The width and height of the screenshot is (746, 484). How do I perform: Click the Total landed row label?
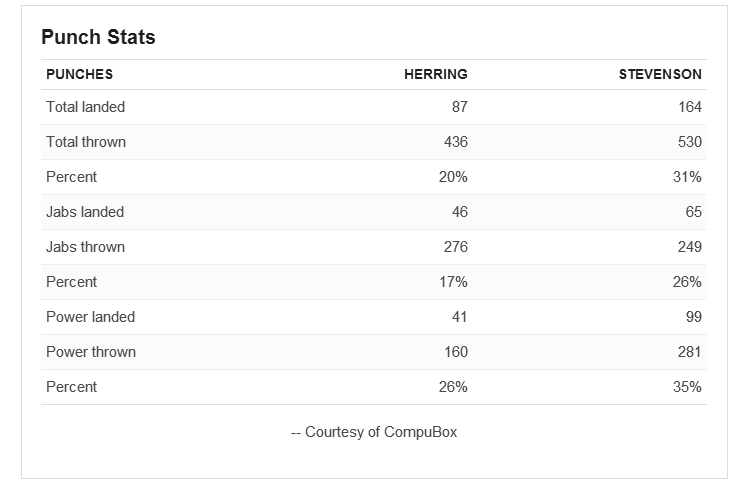coord(86,107)
